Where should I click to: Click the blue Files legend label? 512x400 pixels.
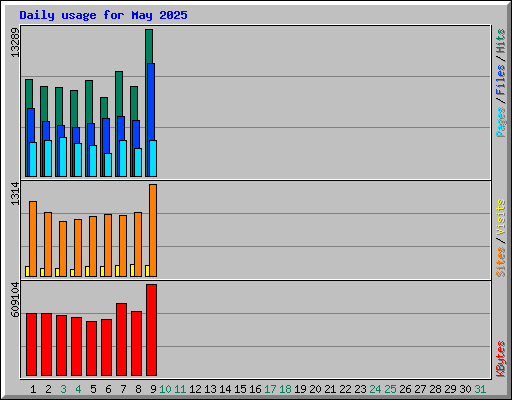coord(501,80)
